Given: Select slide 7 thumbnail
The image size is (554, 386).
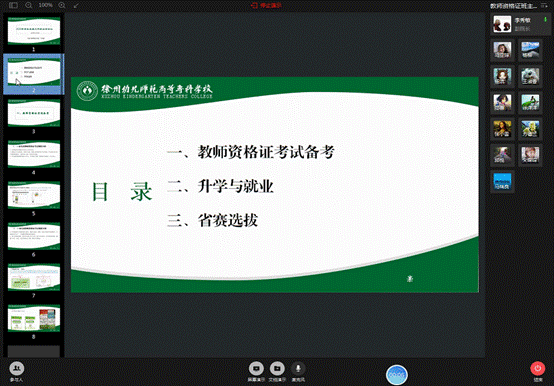Looking at the screenshot, I should tap(34, 277).
